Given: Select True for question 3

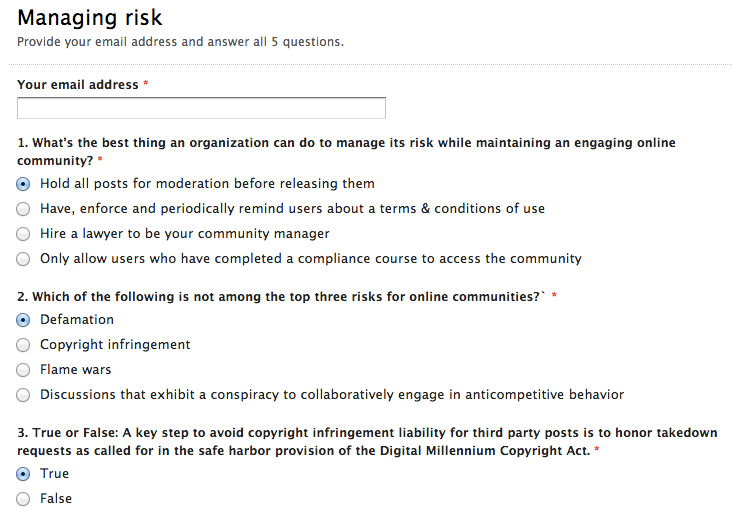Looking at the screenshot, I should tap(23, 474).
